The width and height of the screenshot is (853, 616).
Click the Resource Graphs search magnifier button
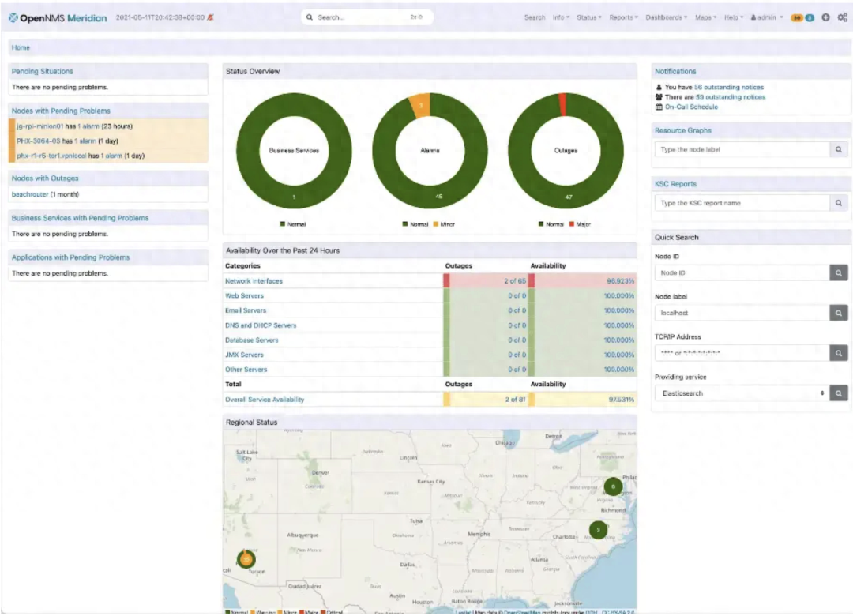click(x=839, y=149)
